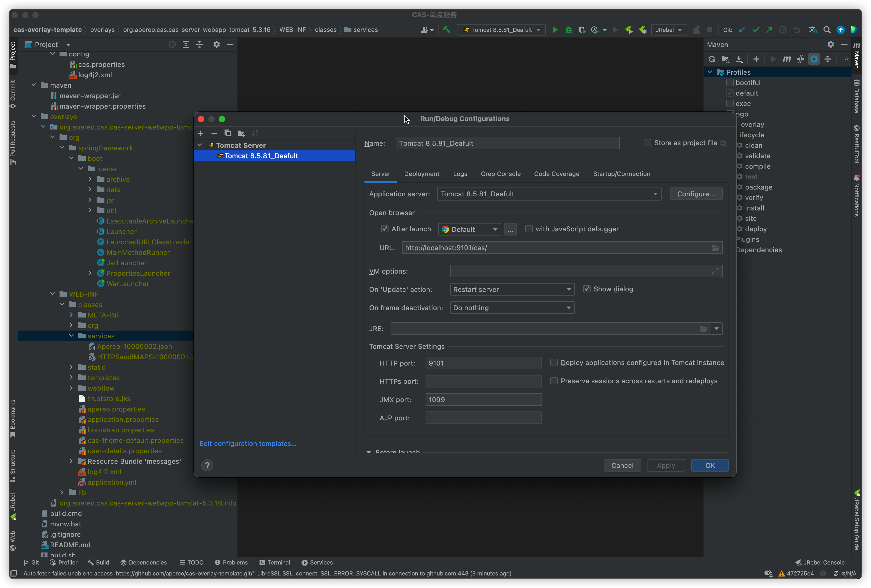Collapse the Tomcat Server tree node
This screenshot has height=588, width=871.
click(200, 145)
